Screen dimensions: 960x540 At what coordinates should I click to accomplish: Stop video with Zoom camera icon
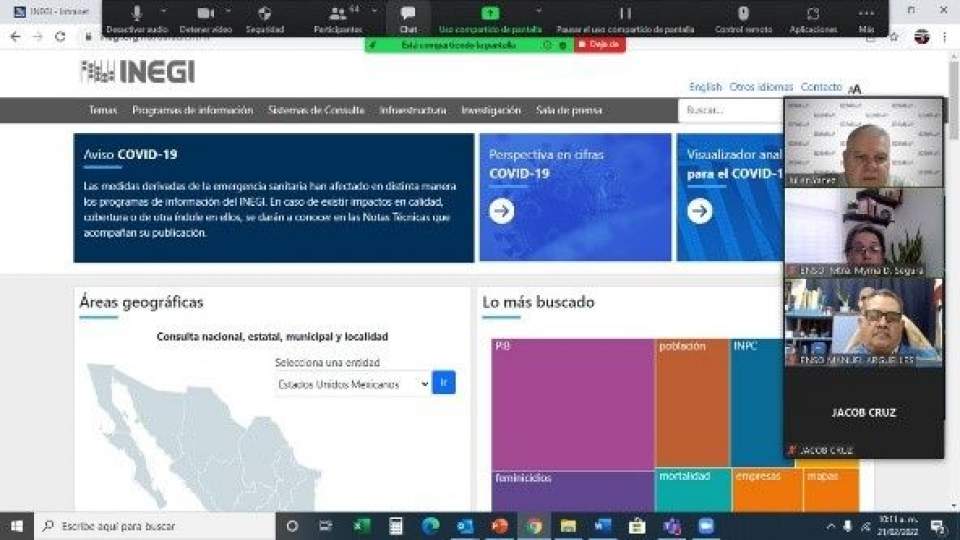click(x=206, y=13)
